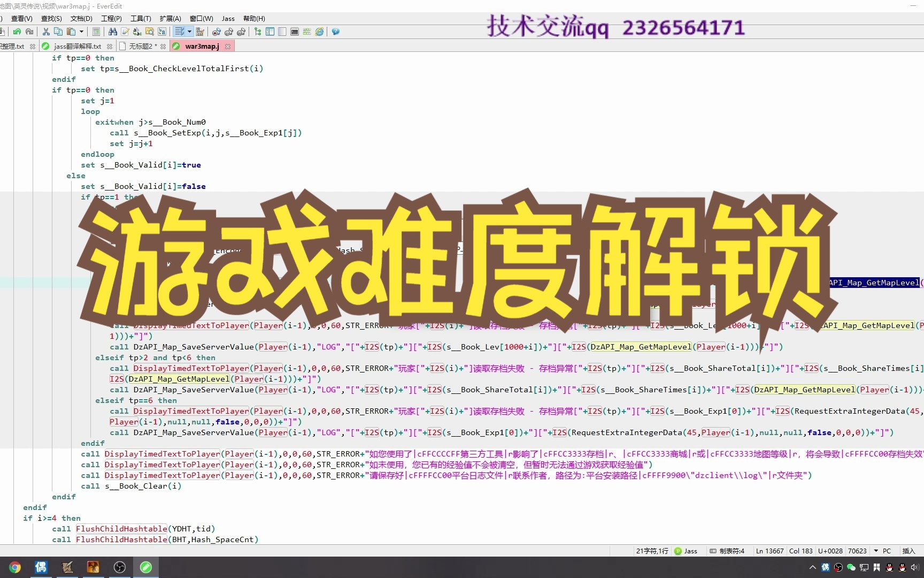Image resolution: width=924 pixels, height=578 pixels.
Task: Click the play macro multiple times icon
Action: (241, 32)
